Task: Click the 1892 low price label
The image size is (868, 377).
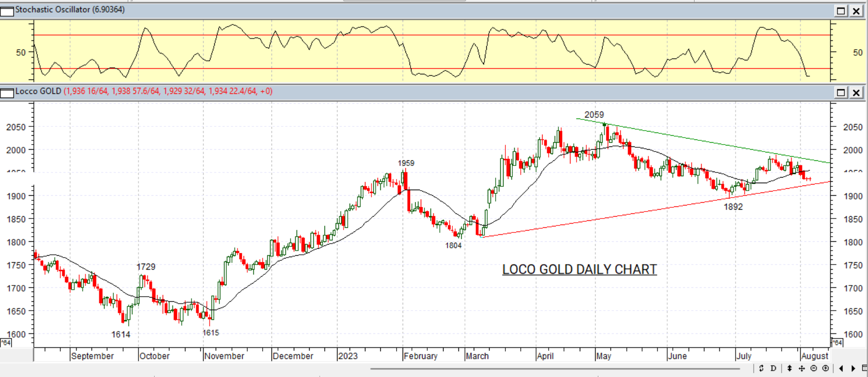Action: click(x=733, y=207)
